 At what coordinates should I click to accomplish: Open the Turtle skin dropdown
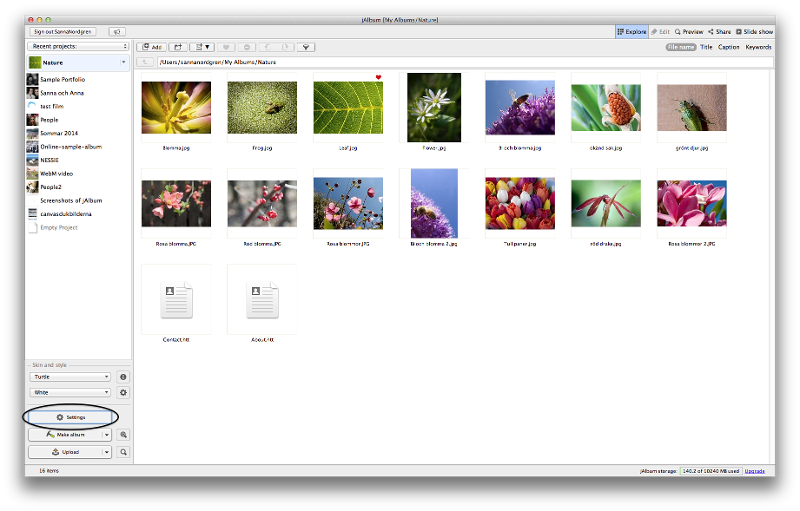(70, 377)
